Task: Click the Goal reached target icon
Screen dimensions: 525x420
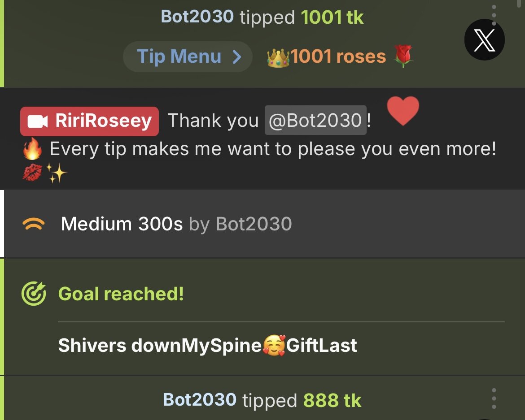Action: tap(34, 294)
